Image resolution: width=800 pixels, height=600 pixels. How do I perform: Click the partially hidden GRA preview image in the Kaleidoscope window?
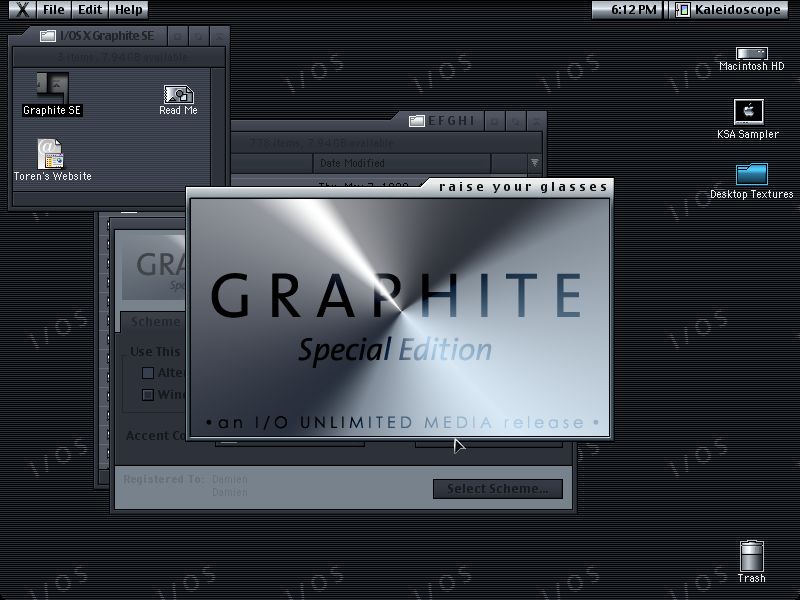[154, 268]
